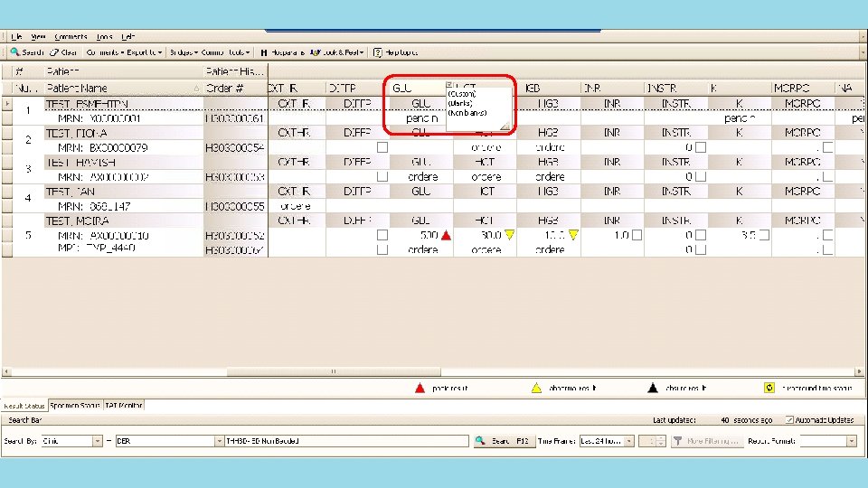Click the magnifier icon on Search F12 button
The height and width of the screenshot is (488, 868).
click(480, 441)
